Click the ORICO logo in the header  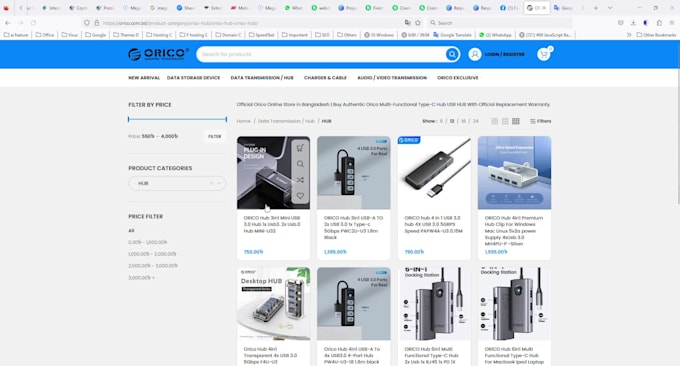[158, 54]
